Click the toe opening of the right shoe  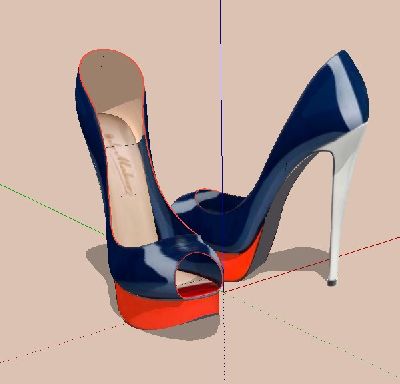coord(218,203)
